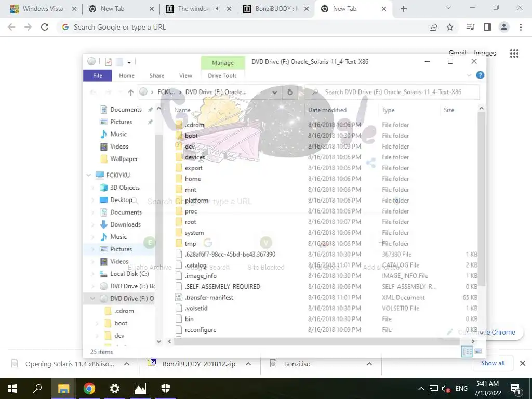Viewport: 532px width, 399px height.
Task: Click Show all downloads
Action: (493, 363)
